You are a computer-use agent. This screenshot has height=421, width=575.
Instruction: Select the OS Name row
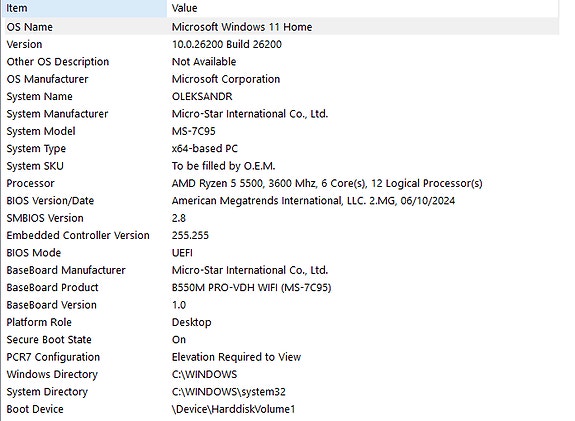[x=281, y=27]
